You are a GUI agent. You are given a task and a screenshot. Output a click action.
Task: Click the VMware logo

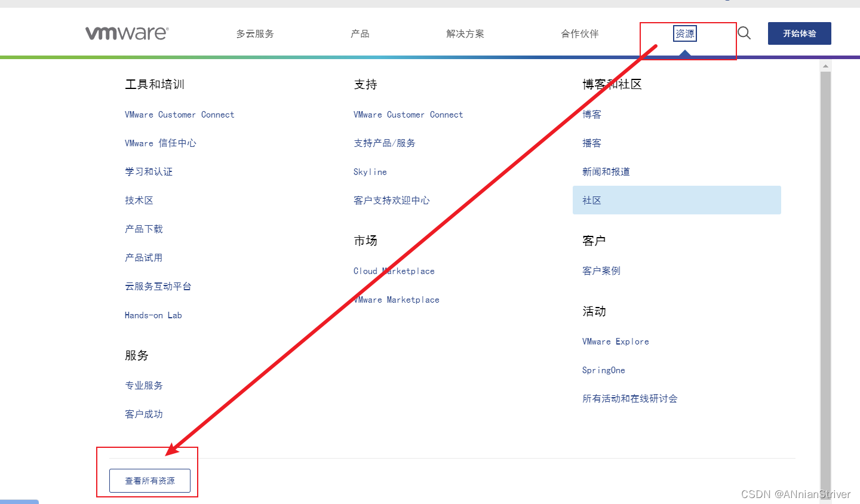click(127, 33)
